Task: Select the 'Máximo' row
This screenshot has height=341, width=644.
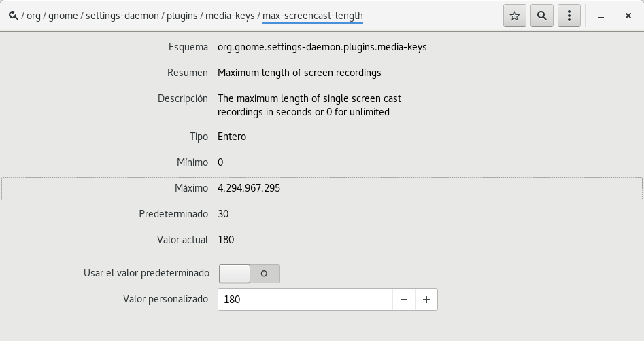Action: (x=322, y=188)
